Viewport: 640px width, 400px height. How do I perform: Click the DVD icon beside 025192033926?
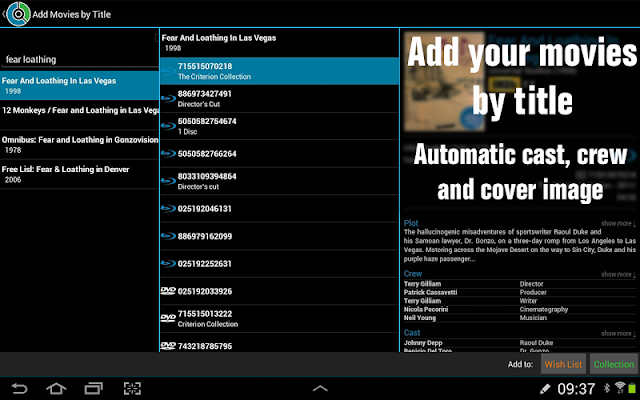point(168,291)
